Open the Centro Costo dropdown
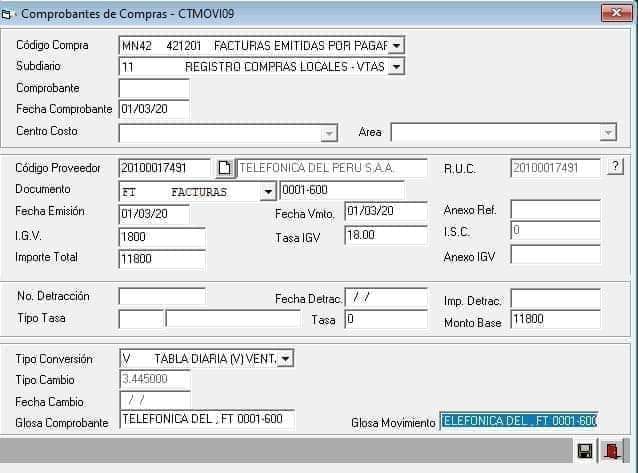 coord(329,133)
